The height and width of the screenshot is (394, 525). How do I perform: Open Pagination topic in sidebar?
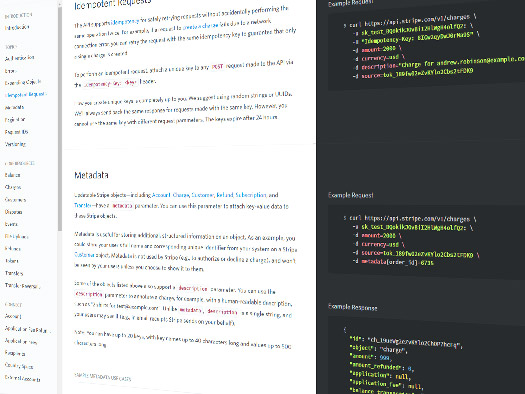(x=15, y=120)
